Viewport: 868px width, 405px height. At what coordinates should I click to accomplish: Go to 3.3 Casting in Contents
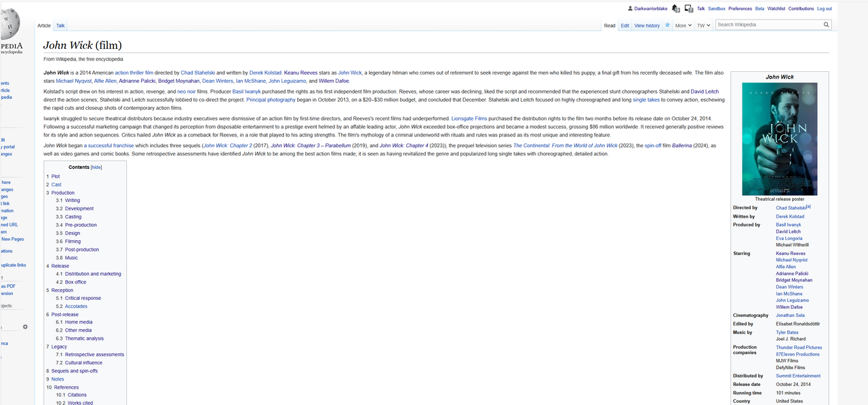pyautogui.click(x=73, y=217)
